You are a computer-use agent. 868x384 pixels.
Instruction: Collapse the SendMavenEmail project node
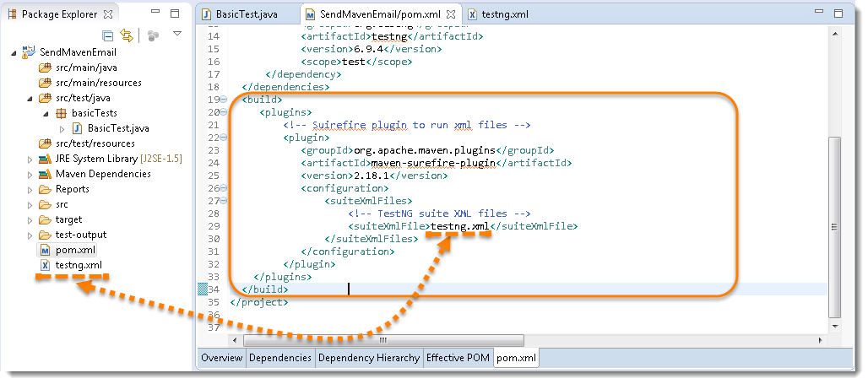(x=14, y=52)
